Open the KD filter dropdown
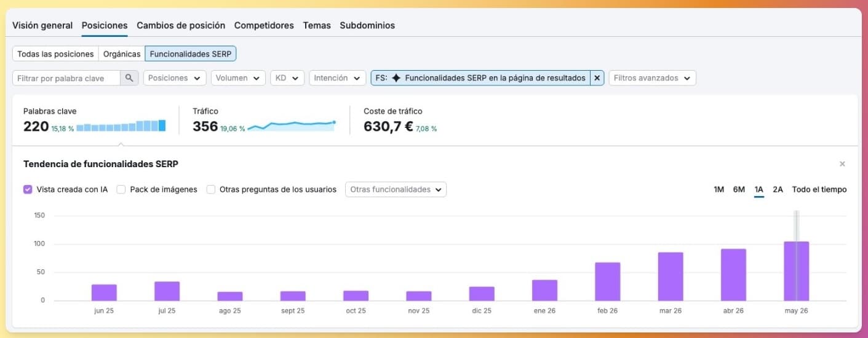868x338 pixels. (287, 78)
